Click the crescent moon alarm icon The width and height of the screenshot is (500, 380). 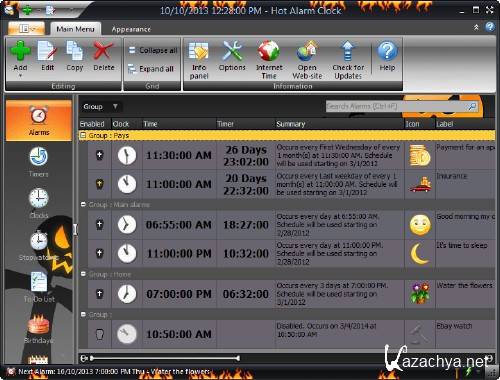[x=419, y=254]
